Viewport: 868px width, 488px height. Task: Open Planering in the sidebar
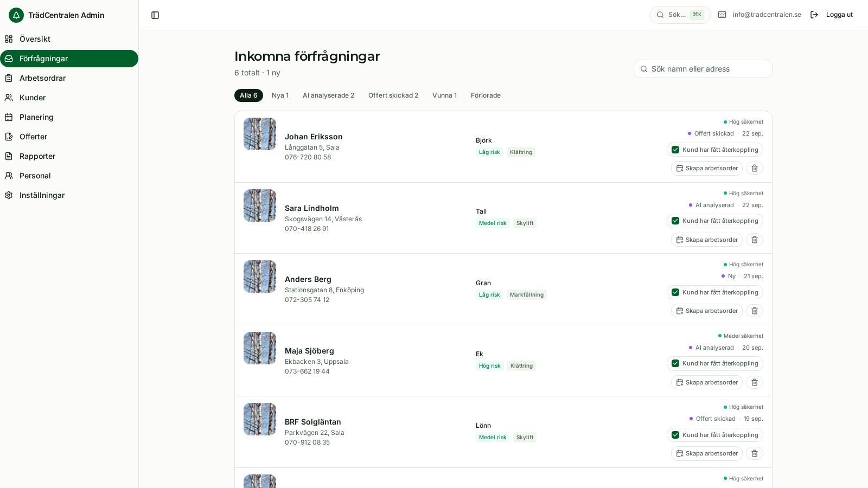click(69, 117)
